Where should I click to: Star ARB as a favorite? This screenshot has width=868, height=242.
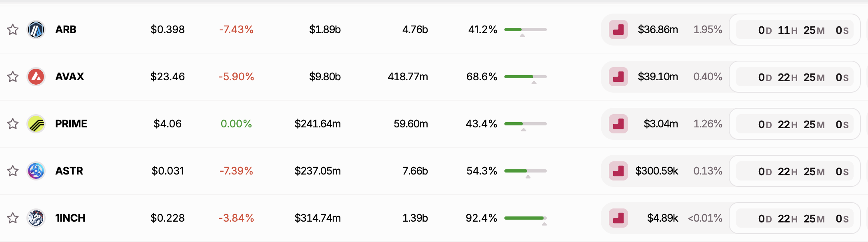coord(13,30)
